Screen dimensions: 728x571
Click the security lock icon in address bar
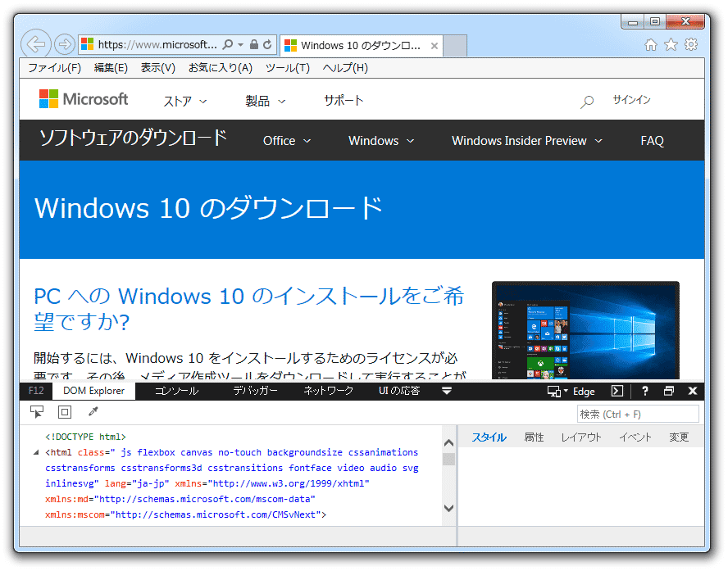point(254,44)
